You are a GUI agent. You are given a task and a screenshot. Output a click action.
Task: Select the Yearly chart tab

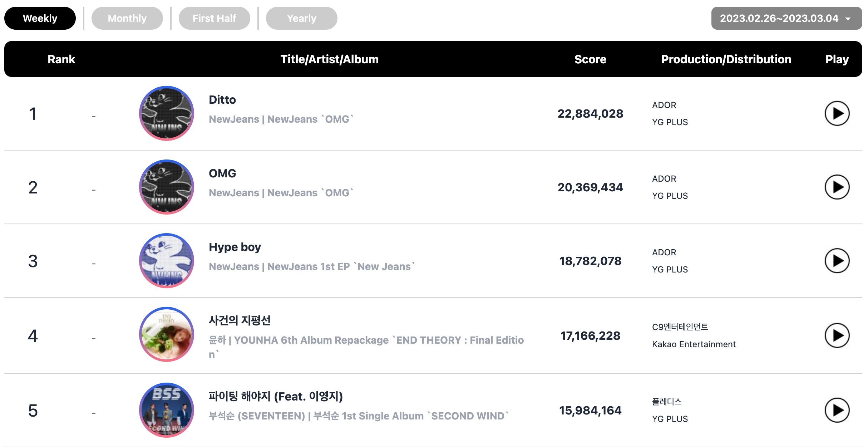coord(302,18)
